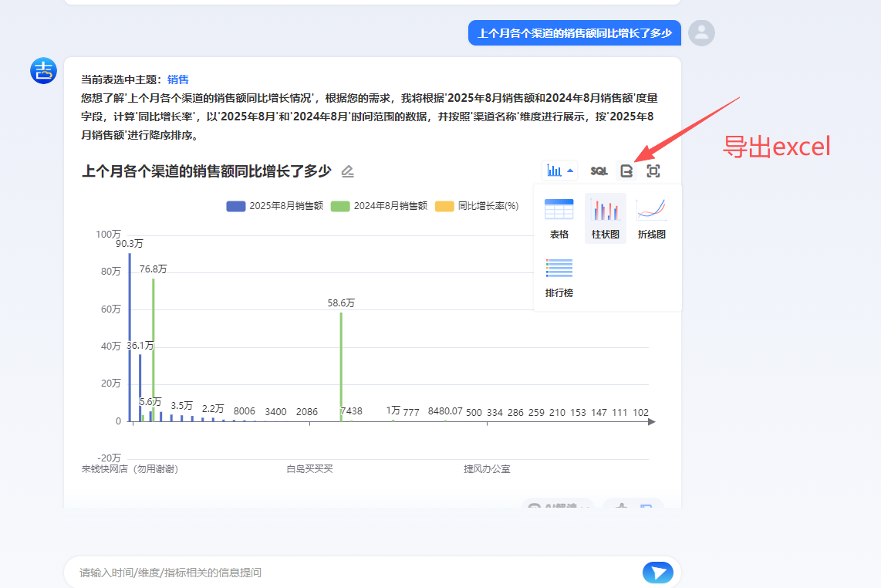Switch to 表格 table view
The image size is (881, 588).
click(x=559, y=219)
